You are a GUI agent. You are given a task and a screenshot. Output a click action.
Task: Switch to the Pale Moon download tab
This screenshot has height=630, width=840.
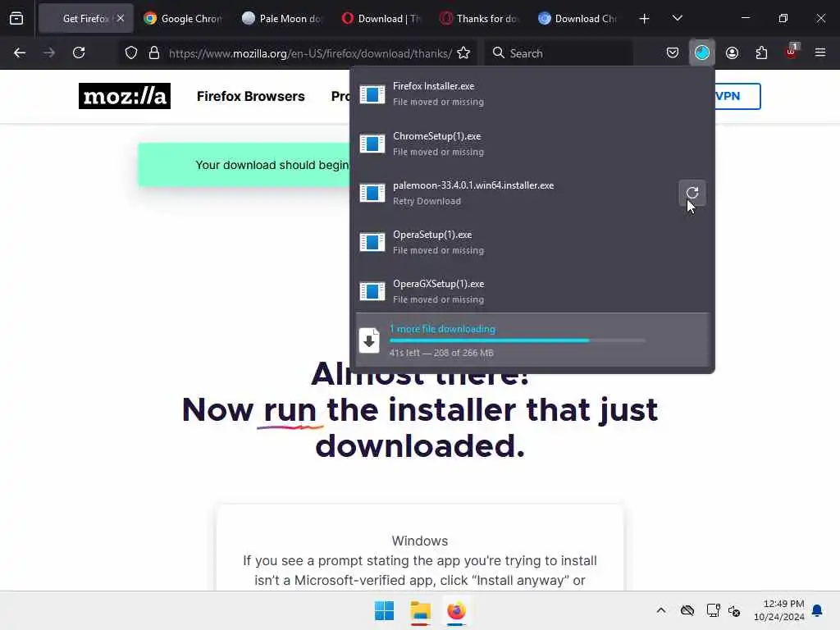[282, 18]
